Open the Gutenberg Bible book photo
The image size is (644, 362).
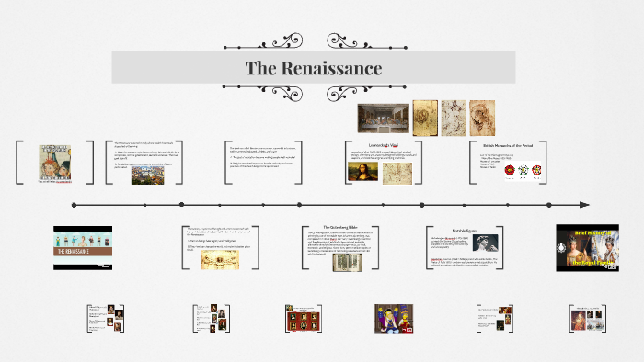tap(348, 263)
